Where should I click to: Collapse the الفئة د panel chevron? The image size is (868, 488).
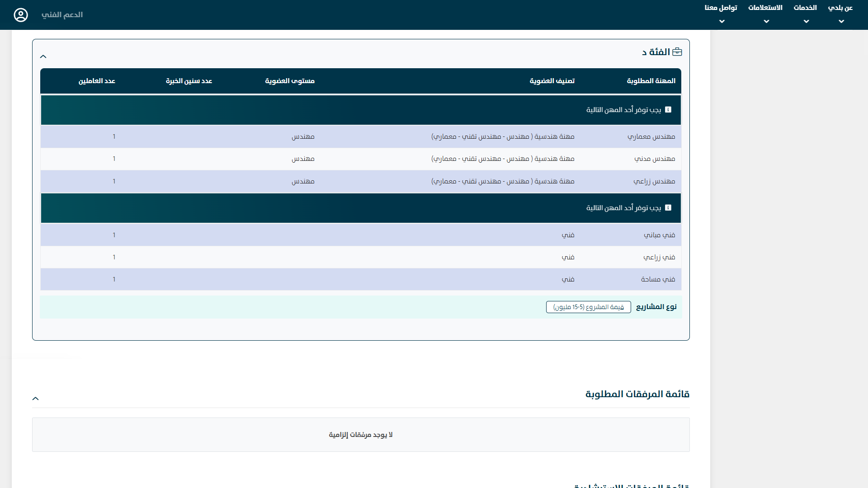(x=43, y=56)
